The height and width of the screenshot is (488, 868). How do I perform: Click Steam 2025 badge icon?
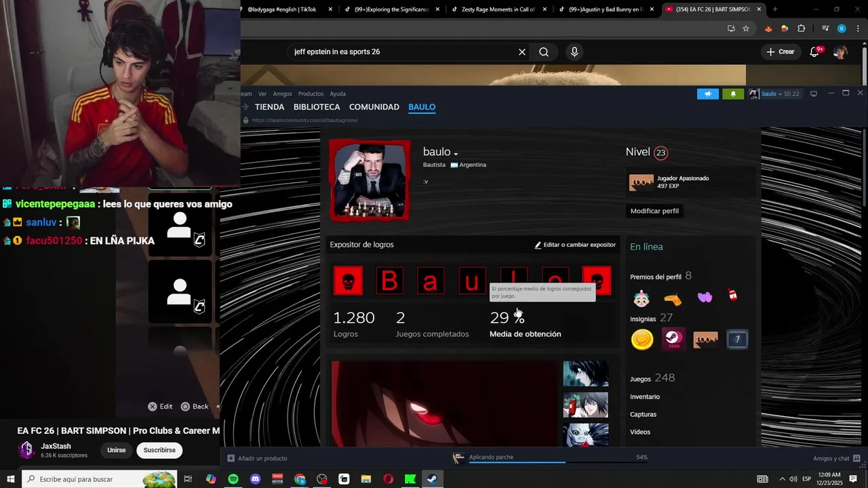673,339
